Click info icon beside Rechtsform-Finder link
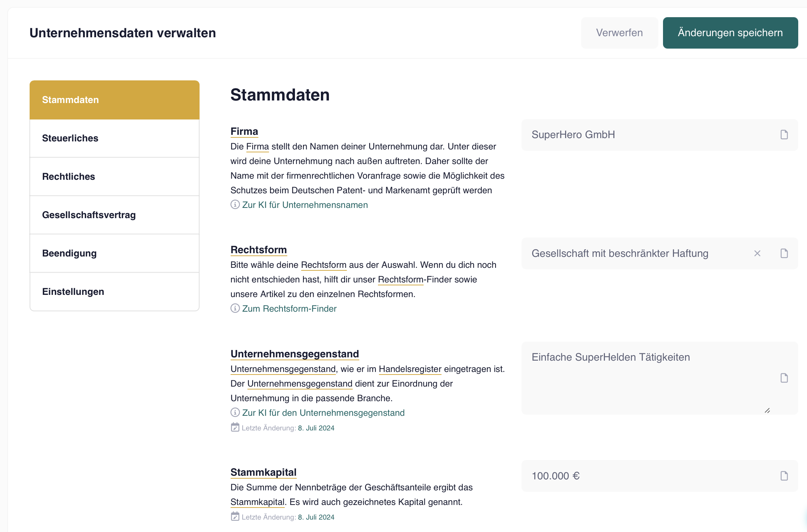 pos(235,308)
